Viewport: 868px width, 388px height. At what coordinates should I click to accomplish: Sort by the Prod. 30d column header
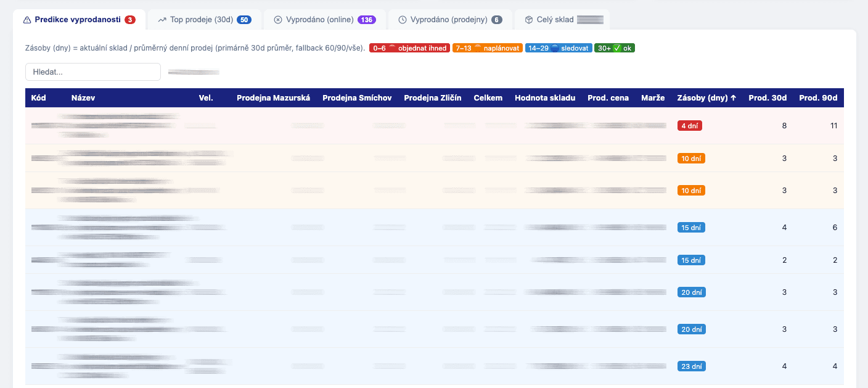point(768,98)
